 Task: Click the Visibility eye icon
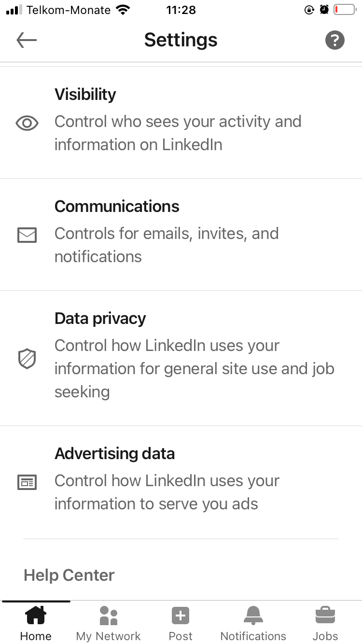click(x=27, y=123)
